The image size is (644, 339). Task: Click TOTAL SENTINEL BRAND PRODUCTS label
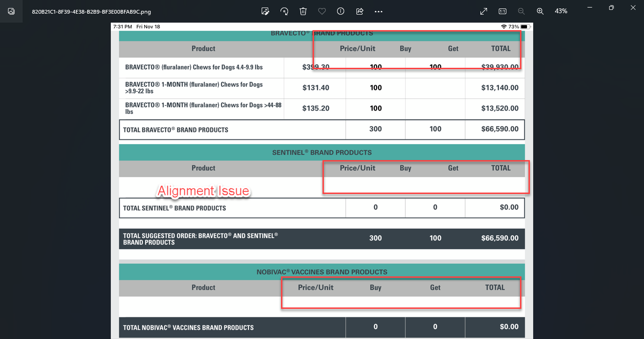(x=174, y=208)
